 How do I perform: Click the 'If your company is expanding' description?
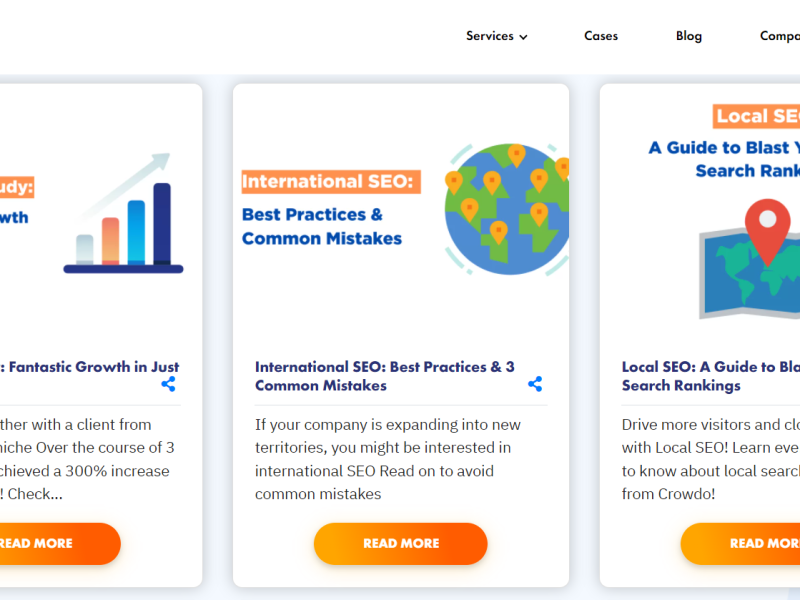(388, 459)
